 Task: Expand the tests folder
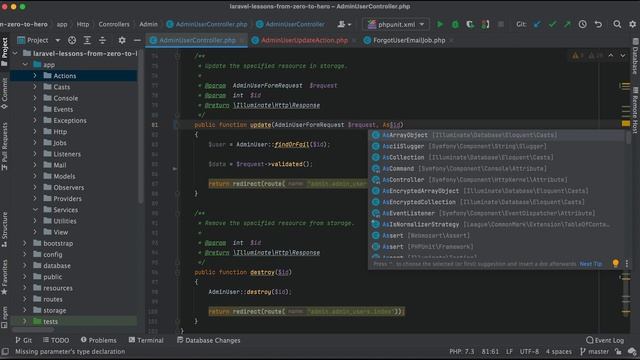[24, 321]
